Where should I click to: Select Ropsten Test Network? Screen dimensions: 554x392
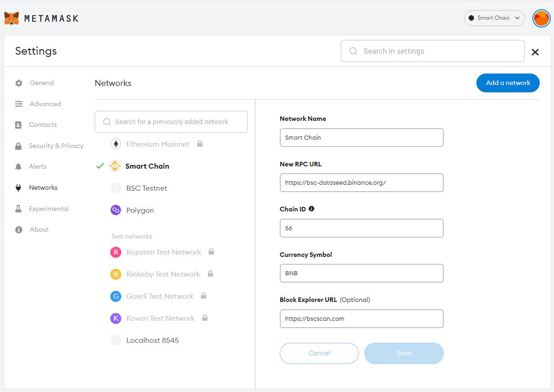pos(164,252)
